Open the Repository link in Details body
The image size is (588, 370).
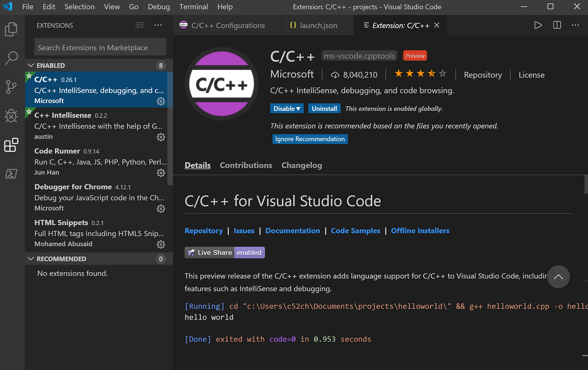pos(204,231)
